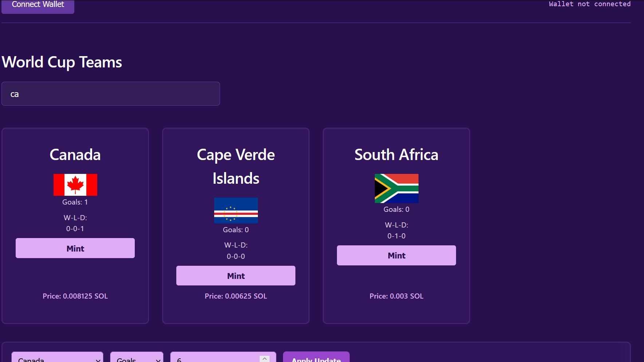The height and width of the screenshot is (362, 644).
Task: Click the Cape Verde Islands heading
Action: pyautogui.click(x=236, y=167)
